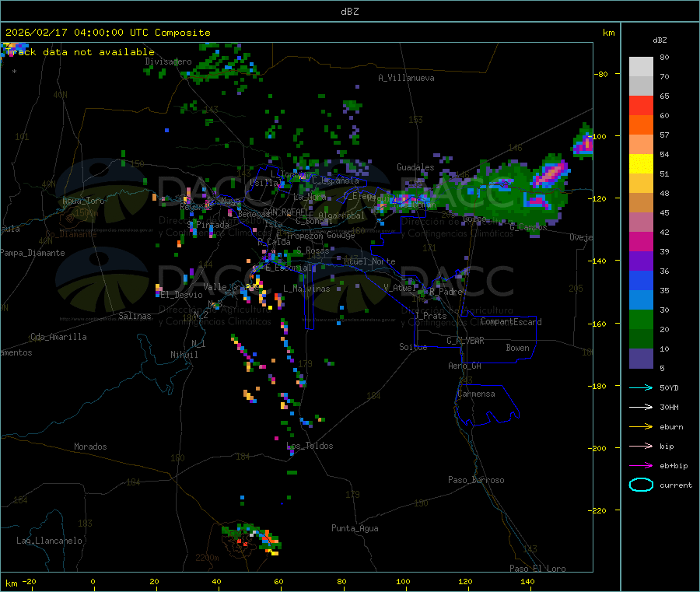Click the 'Divisadero' map label
This screenshot has width=700, height=592.
[x=168, y=61]
